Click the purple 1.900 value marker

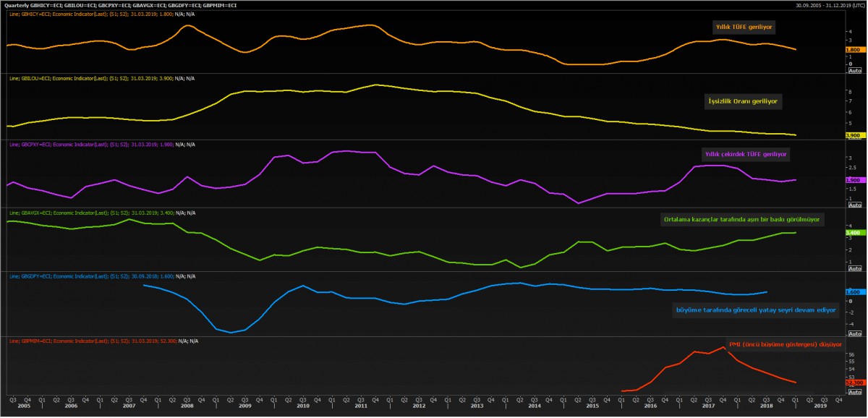pos(852,180)
